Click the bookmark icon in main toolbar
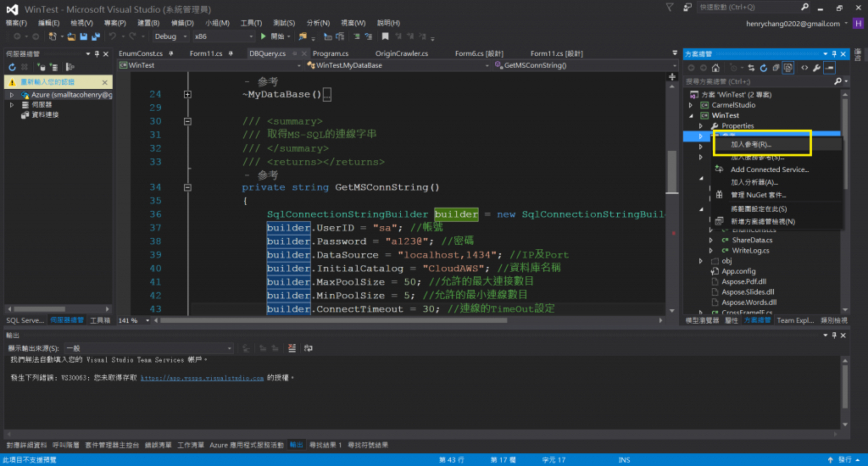The image size is (868, 466). pyautogui.click(x=386, y=37)
